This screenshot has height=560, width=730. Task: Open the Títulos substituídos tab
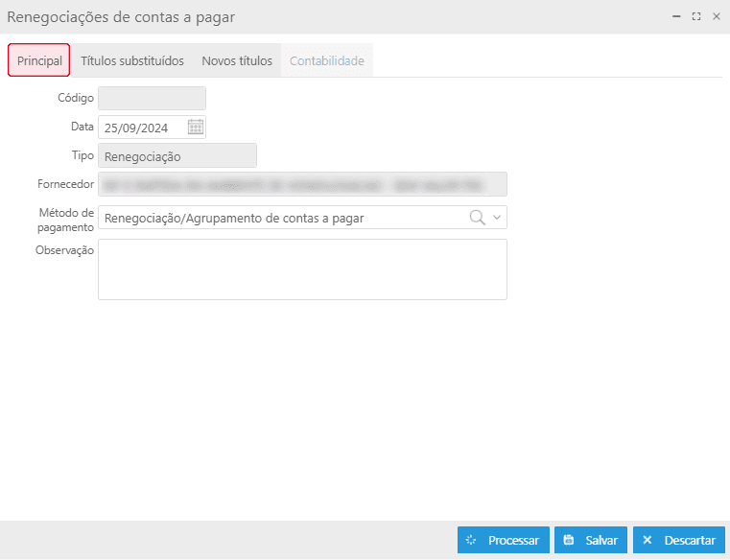pyautogui.click(x=132, y=60)
